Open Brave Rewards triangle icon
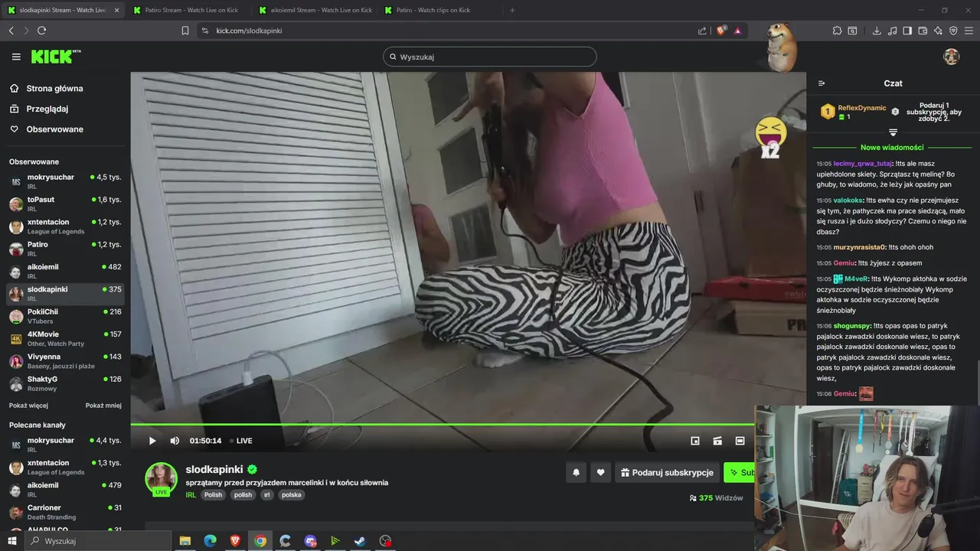This screenshot has height=551, width=980. point(737,31)
